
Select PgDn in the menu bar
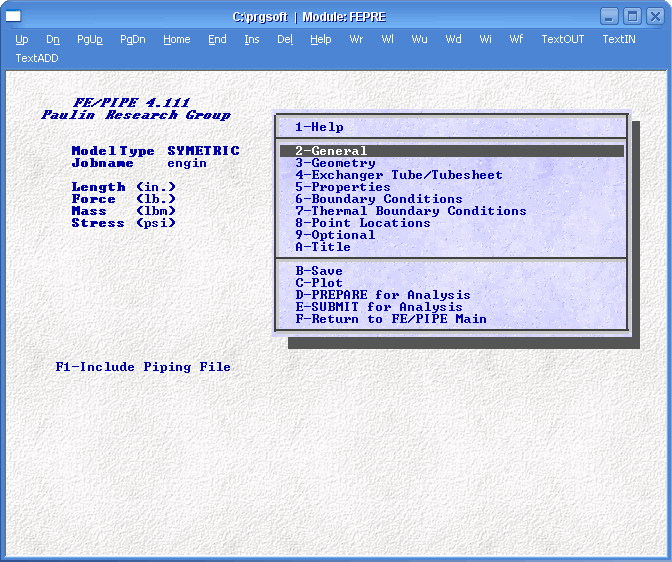(133, 39)
